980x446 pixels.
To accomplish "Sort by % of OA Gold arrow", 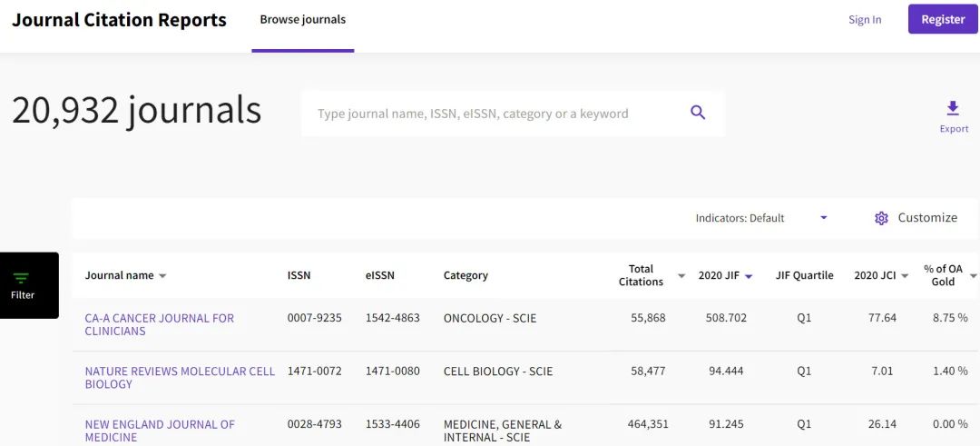I will (973, 276).
